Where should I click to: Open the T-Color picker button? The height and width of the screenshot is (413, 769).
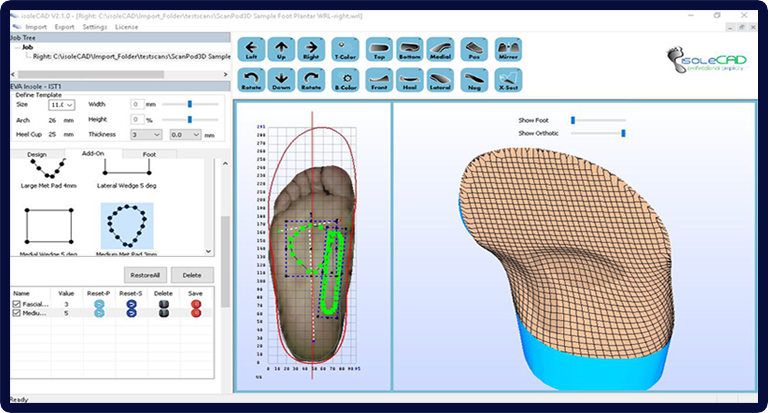tap(345, 50)
